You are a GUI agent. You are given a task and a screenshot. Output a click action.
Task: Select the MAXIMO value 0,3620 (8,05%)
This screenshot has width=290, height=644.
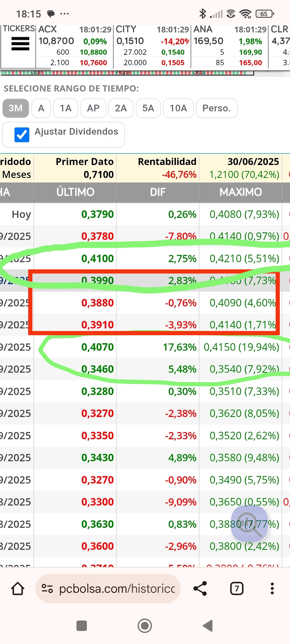(x=244, y=414)
